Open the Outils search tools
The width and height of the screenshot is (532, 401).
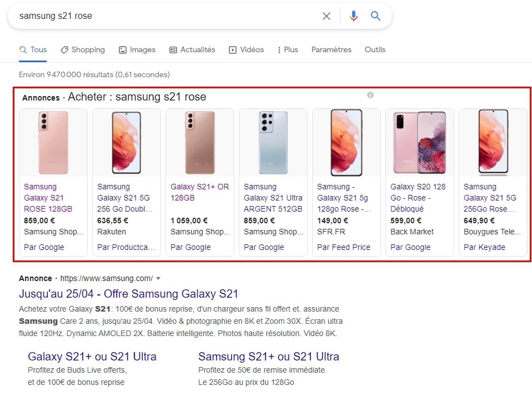pyautogui.click(x=375, y=49)
